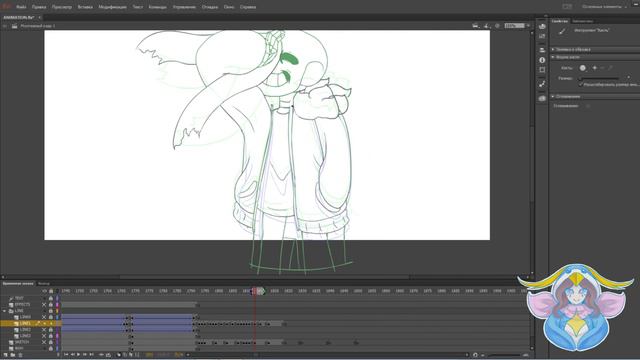Delete the selected layer with trash icon
Viewport: 640px width, 360px height.
click(20, 355)
